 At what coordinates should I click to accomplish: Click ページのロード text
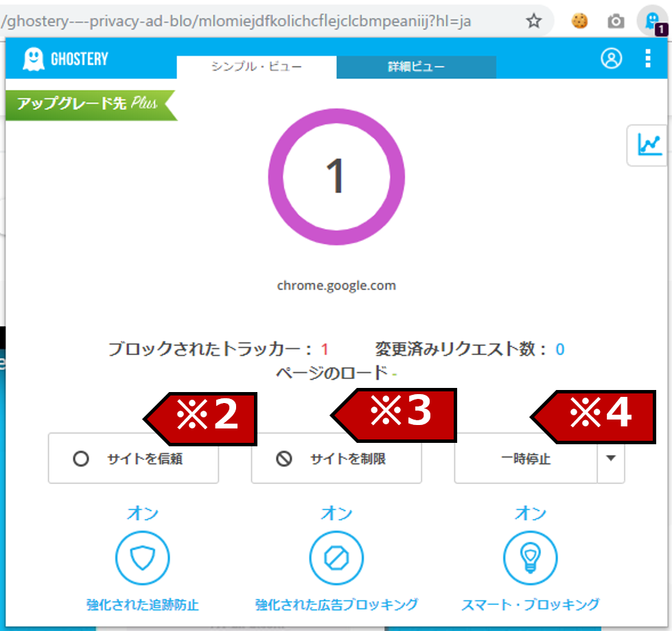point(336,373)
